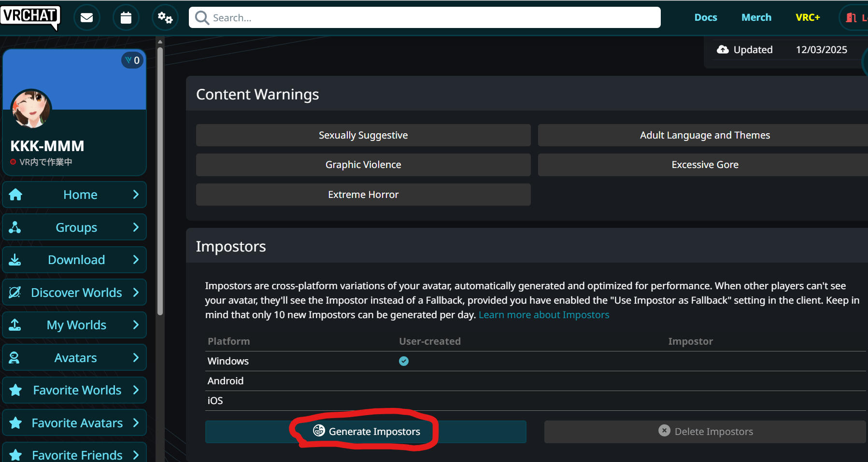
Task: Click the Content Warnings heading
Action: (x=257, y=94)
